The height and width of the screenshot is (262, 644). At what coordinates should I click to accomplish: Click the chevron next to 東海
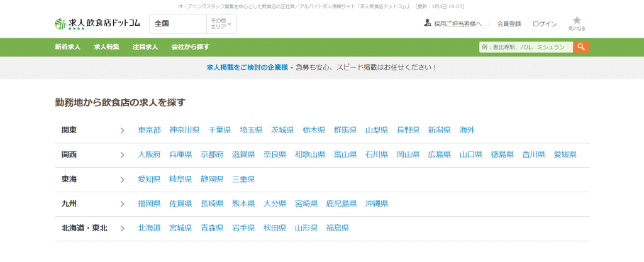[x=123, y=180]
